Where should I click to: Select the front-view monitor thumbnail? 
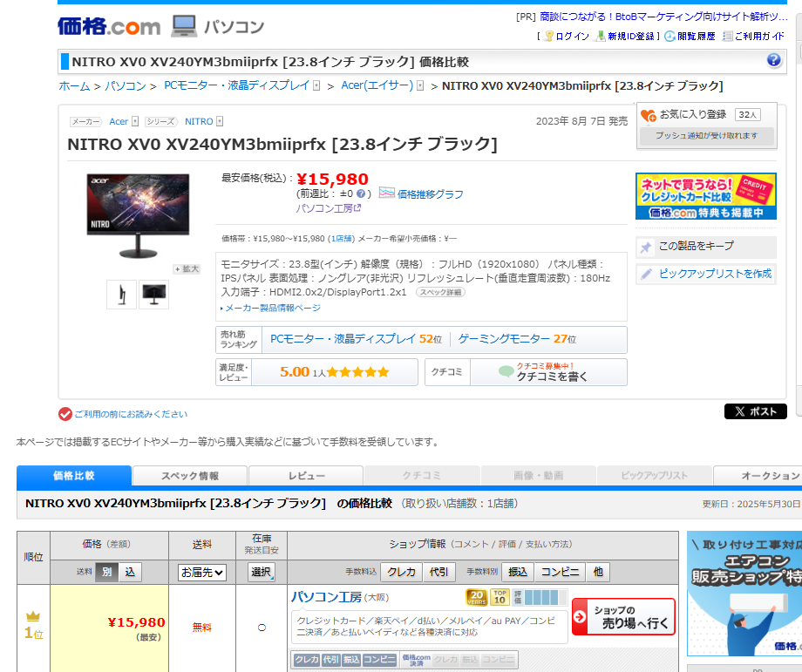153,295
